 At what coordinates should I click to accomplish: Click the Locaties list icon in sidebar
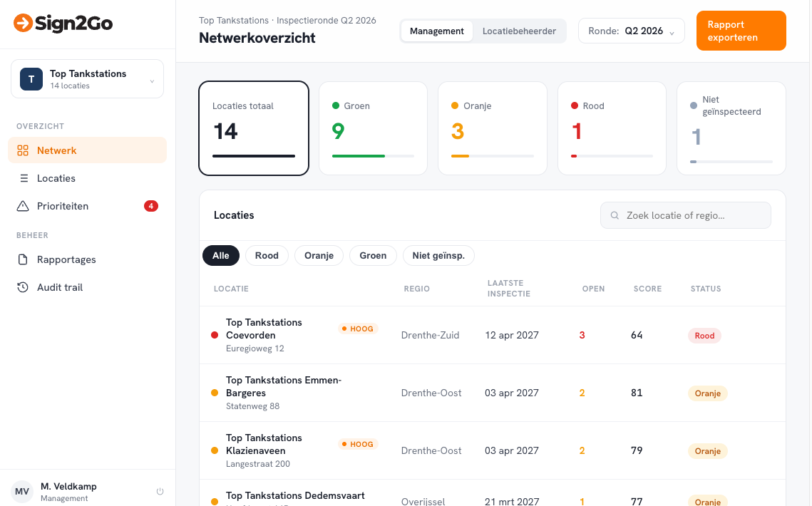pos(24,178)
